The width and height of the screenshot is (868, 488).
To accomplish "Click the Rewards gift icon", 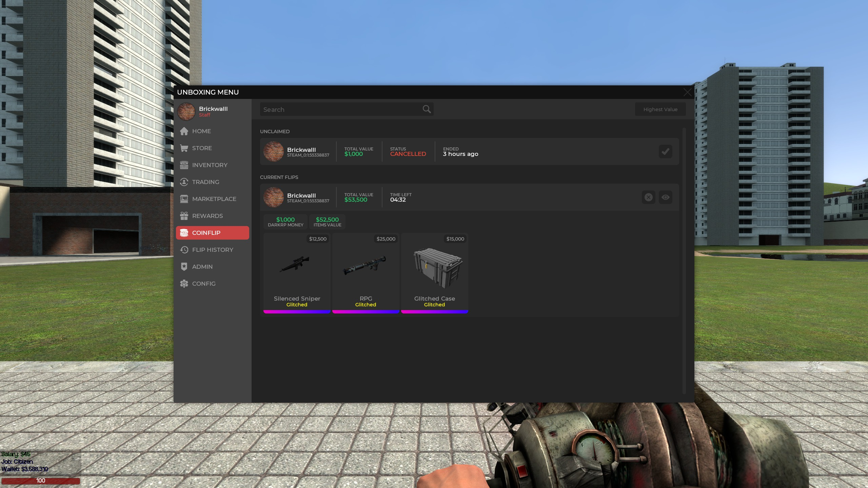I will coord(184,216).
